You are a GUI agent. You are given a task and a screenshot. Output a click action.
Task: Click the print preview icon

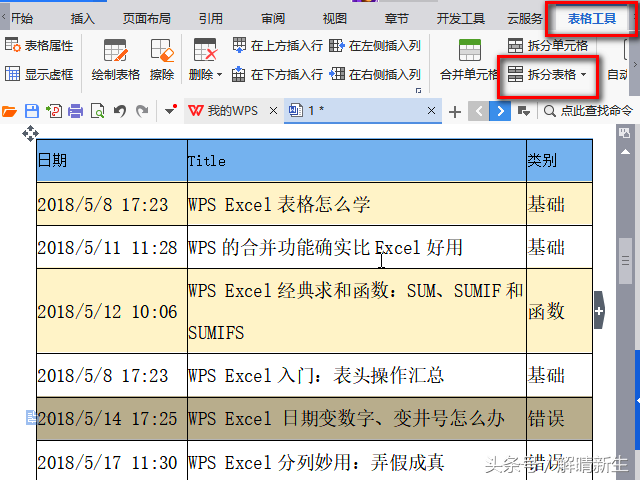tap(98, 111)
